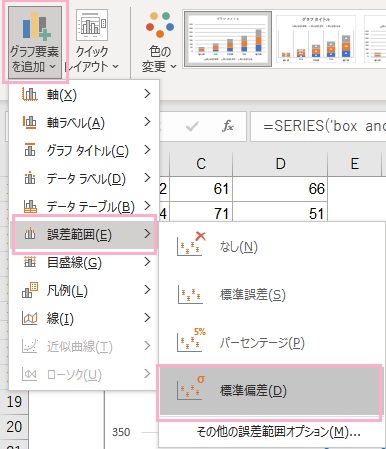Open the 目盛線(G) submenu
This screenshot has height=449, width=386.
(x=84, y=263)
